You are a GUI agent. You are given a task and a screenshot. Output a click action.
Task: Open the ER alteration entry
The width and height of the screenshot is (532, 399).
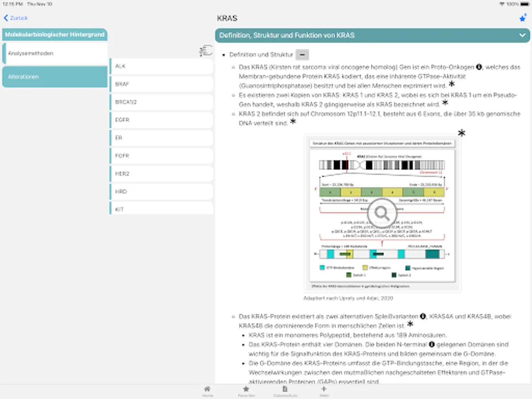pos(161,138)
